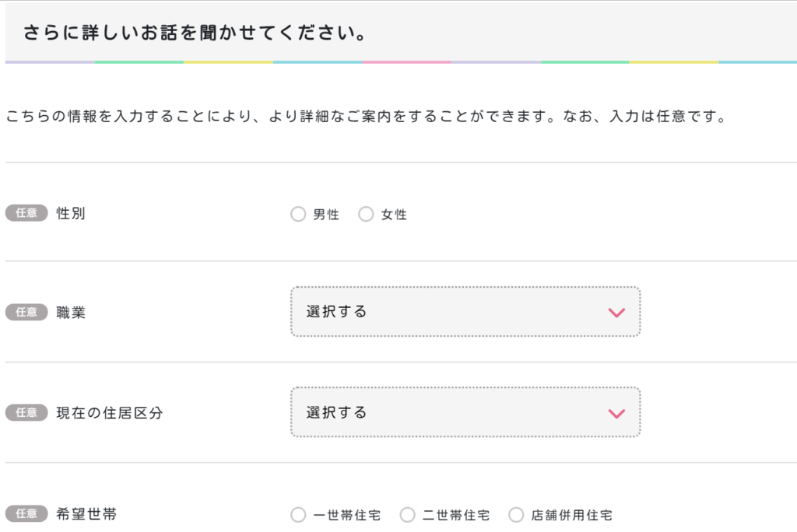The width and height of the screenshot is (797, 532).
Task: Open the 職業 select dropdown
Action: [465, 311]
